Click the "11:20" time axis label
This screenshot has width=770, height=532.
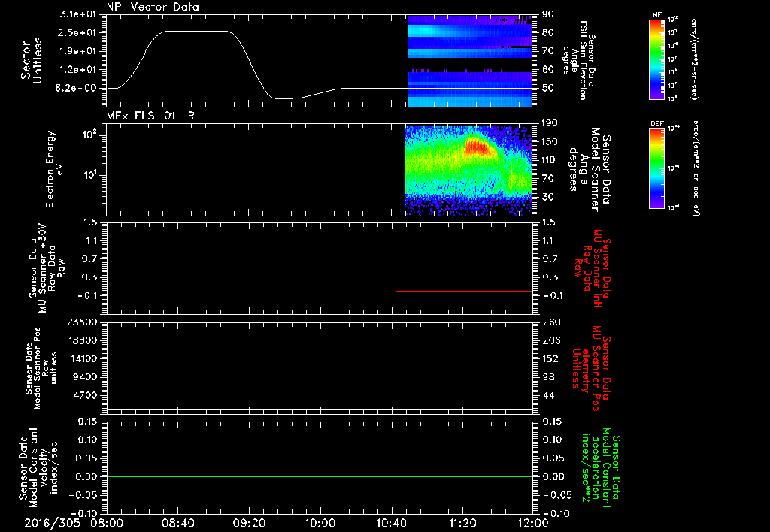[462, 523]
